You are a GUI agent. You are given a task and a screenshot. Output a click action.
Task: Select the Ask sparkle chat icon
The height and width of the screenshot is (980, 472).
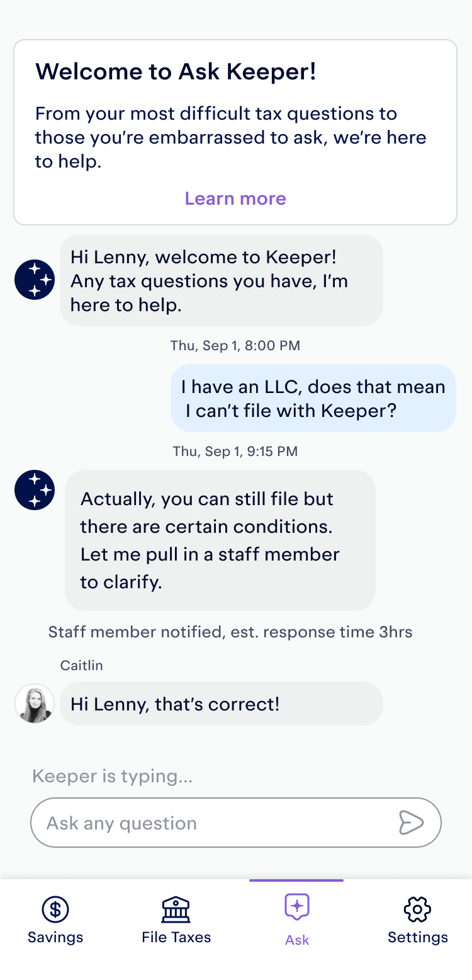[297, 908]
